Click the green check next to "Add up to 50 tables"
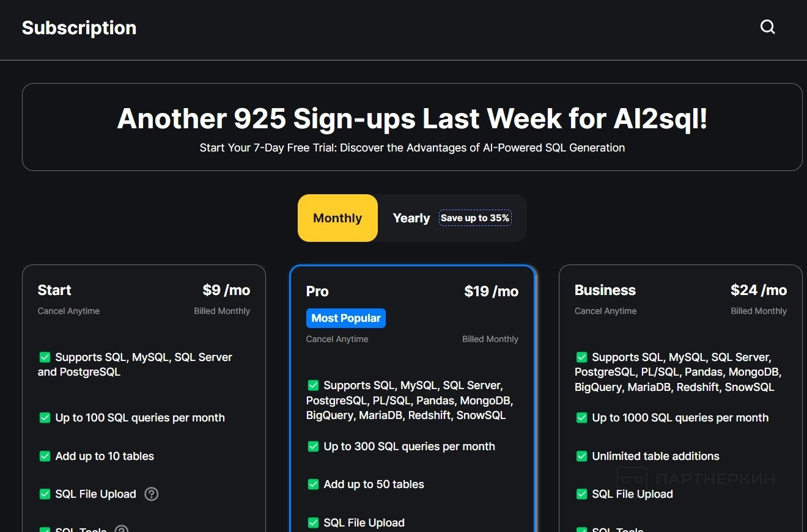Viewport: 807px width, 532px height. coord(313,484)
